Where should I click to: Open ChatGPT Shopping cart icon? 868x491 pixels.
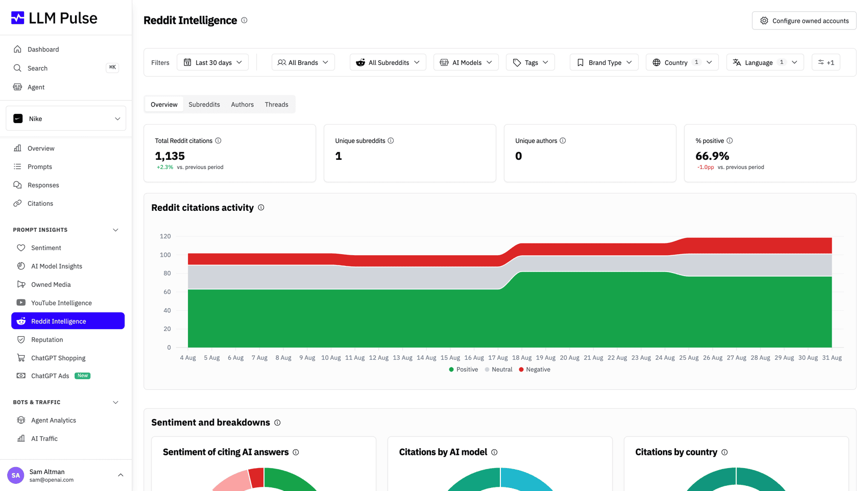[21, 358]
